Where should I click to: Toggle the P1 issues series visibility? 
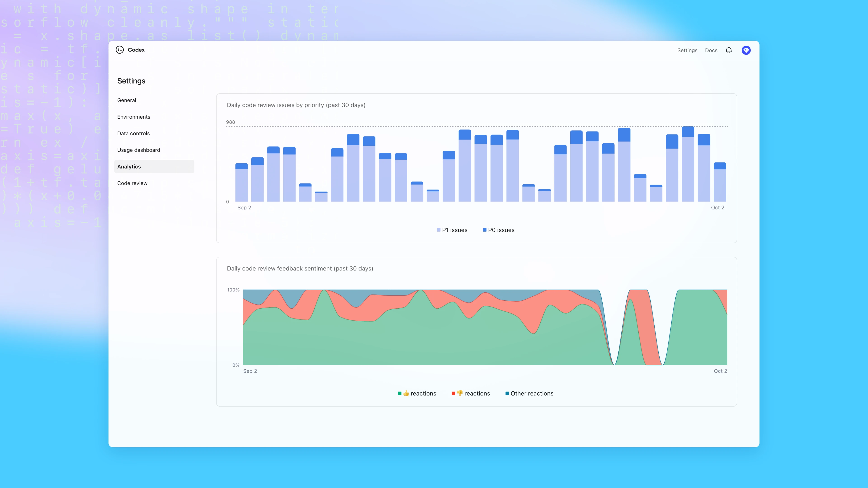[453, 230]
